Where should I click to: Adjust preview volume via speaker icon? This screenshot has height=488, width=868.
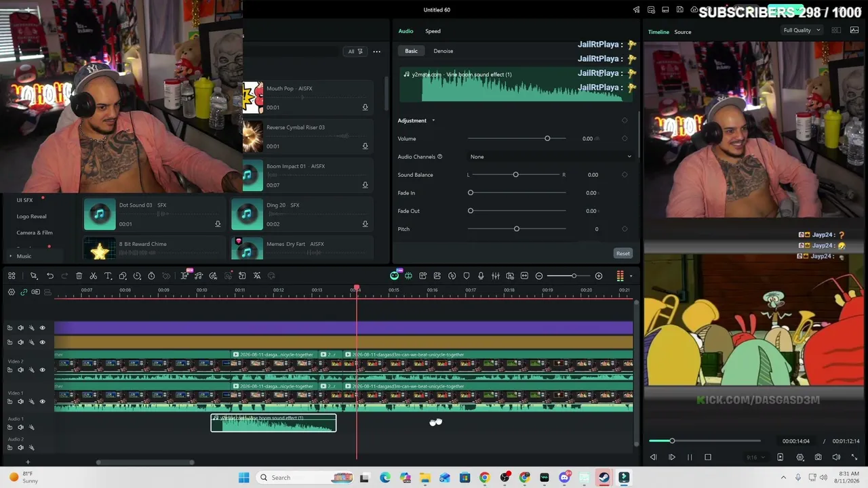836,457
